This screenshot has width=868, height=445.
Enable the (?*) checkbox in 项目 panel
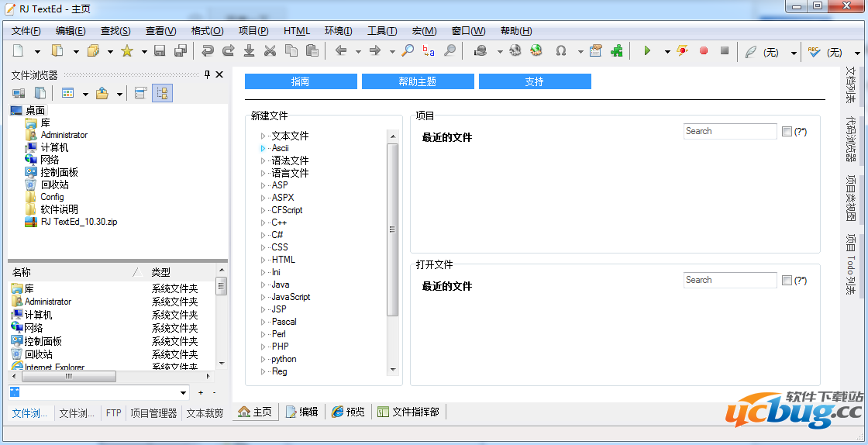[787, 132]
